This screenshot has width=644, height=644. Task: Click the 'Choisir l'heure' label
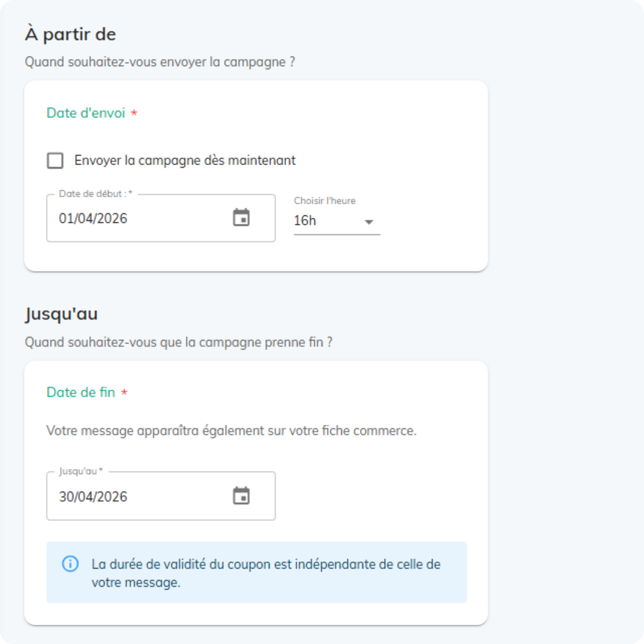(324, 201)
